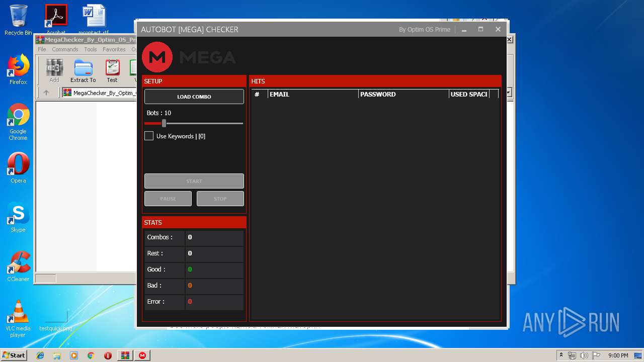Switch to WinRAR taskbar button
This screenshot has width=644, height=362.
125,355
